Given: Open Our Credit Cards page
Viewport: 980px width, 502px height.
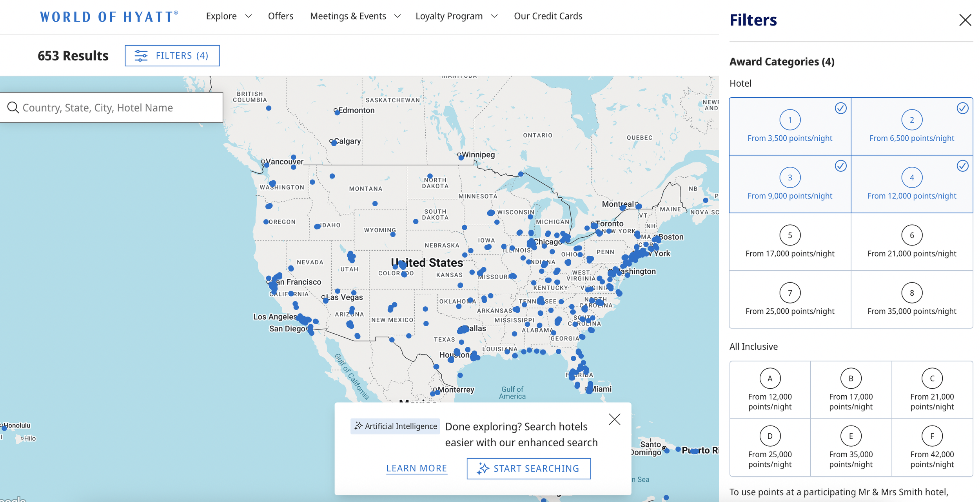Looking at the screenshot, I should coord(548,16).
